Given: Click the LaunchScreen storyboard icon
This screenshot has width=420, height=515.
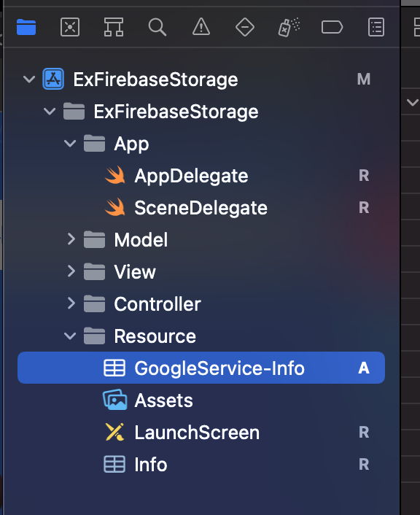Looking at the screenshot, I should coord(114,432).
